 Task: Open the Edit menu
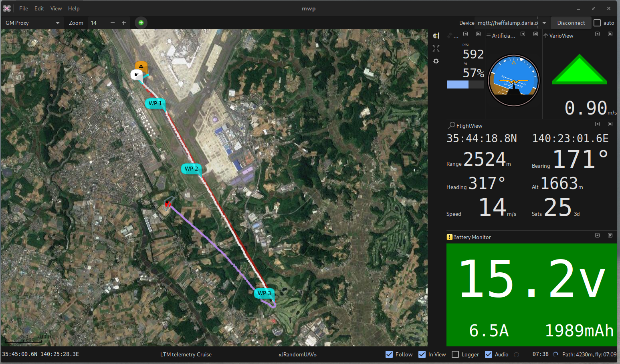click(x=39, y=8)
